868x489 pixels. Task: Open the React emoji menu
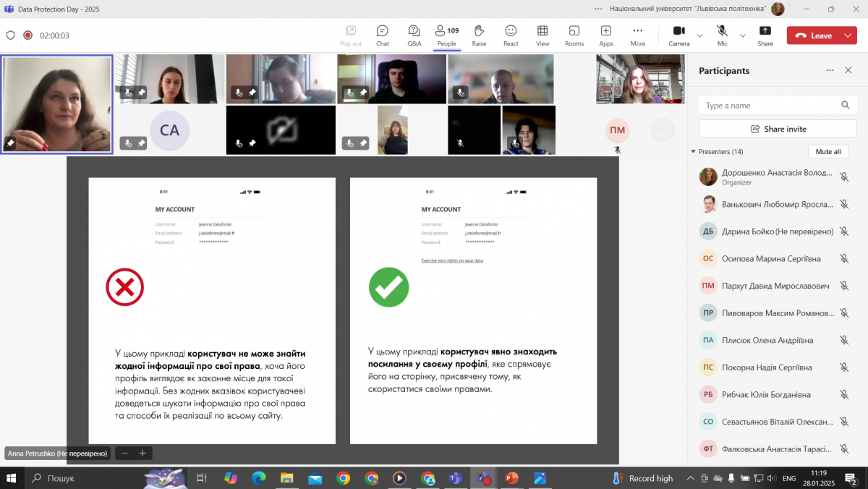tap(511, 35)
